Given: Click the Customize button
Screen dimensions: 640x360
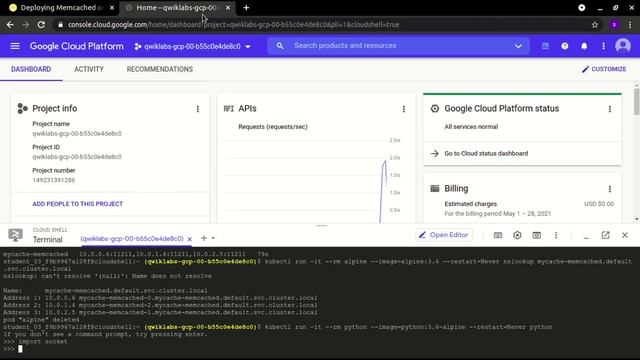Looking at the screenshot, I should coord(604,69).
